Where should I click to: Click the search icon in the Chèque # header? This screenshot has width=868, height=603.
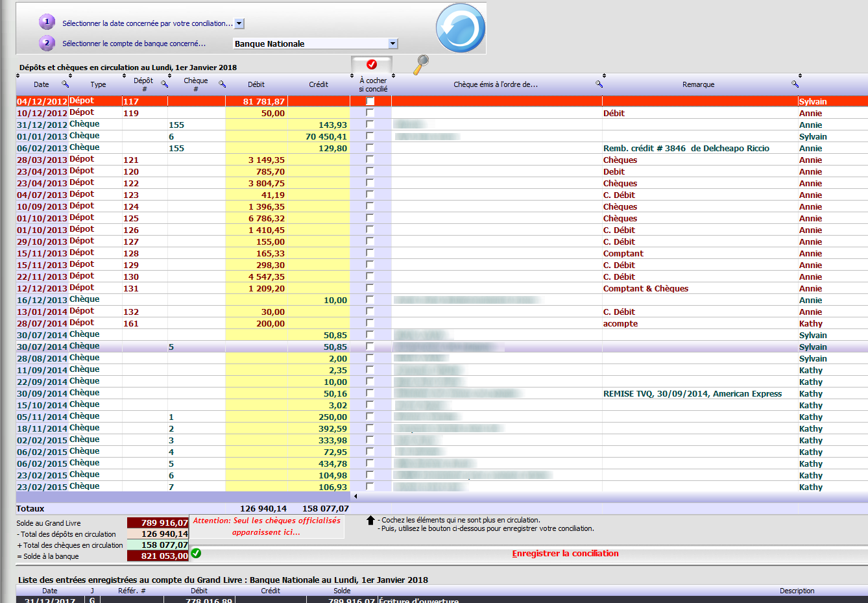point(222,84)
